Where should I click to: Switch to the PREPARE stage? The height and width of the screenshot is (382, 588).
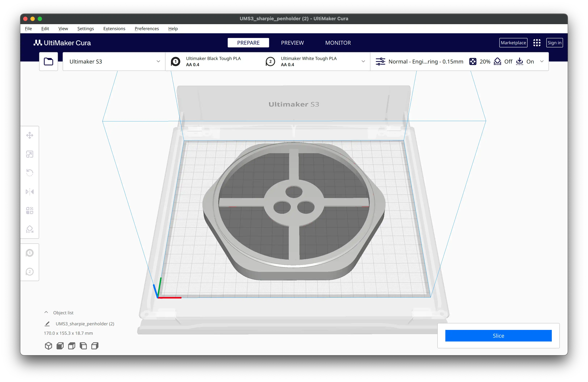(x=248, y=43)
